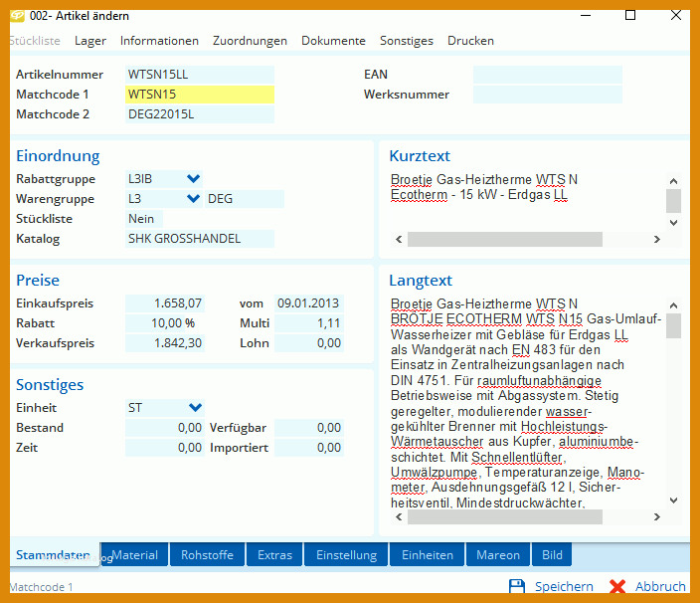Click the Bestand field

tap(165, 428)
